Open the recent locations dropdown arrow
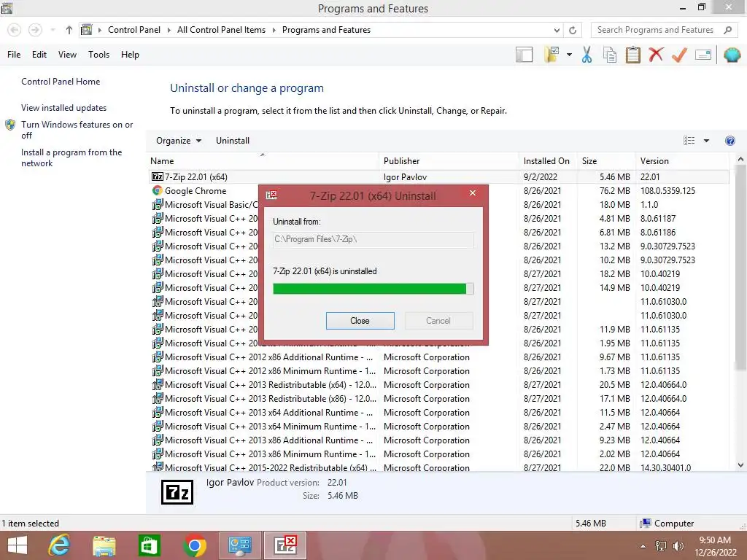This screenshot has width=747, height=560. pyautogui.click(x=53, y=30)
